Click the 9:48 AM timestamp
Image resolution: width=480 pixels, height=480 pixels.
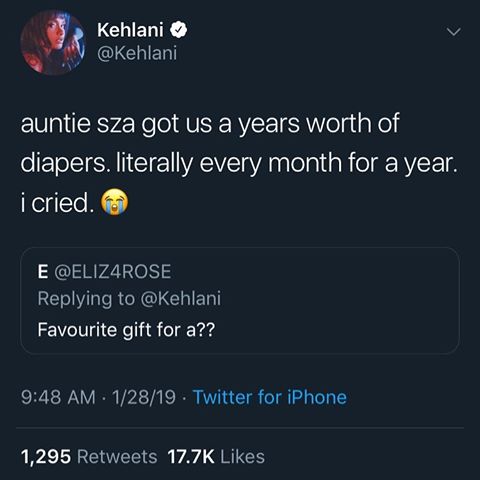tap(58, 397)
